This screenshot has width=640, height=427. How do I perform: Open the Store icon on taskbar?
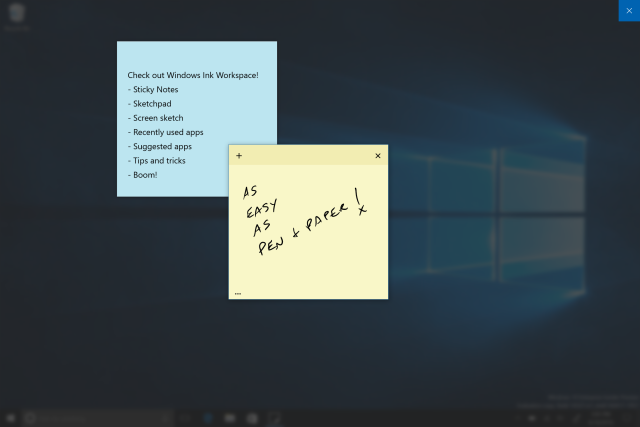tap(252, 418)
